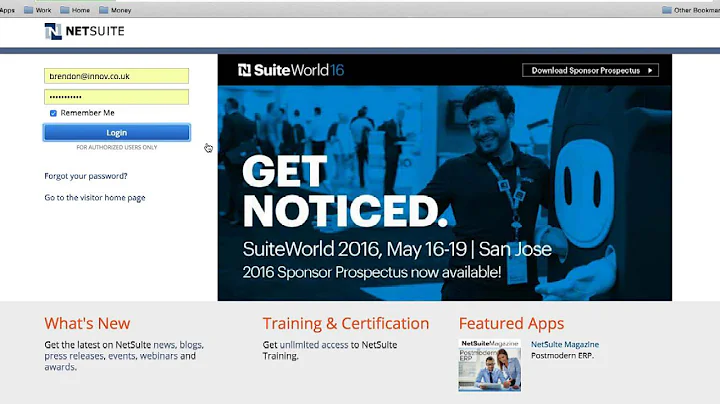Click the NetSuite Magazine cover thumbnail
Image resolution: width=720 pixels, height=404 pixels.
point(489,365)
